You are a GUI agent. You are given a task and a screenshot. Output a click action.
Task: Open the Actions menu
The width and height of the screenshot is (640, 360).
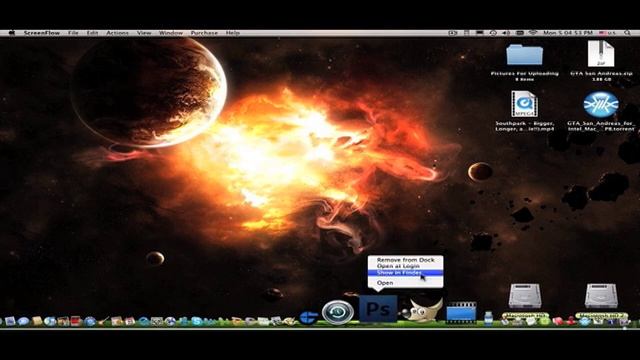pos(117,33)
